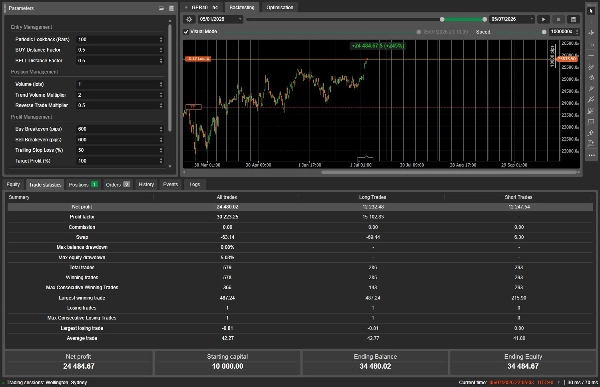Click the load parameters folder icon
This screenshot has width=600, height=387.
pos(161,8)
